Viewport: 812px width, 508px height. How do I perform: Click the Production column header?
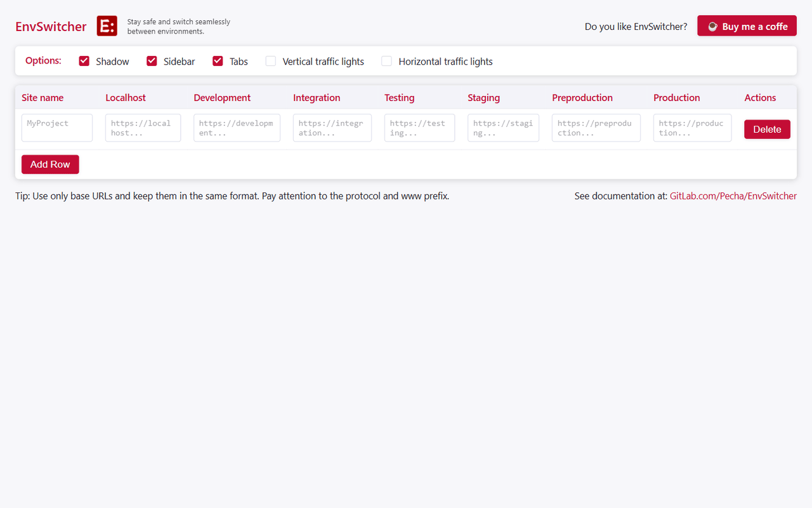coord(677,98)
